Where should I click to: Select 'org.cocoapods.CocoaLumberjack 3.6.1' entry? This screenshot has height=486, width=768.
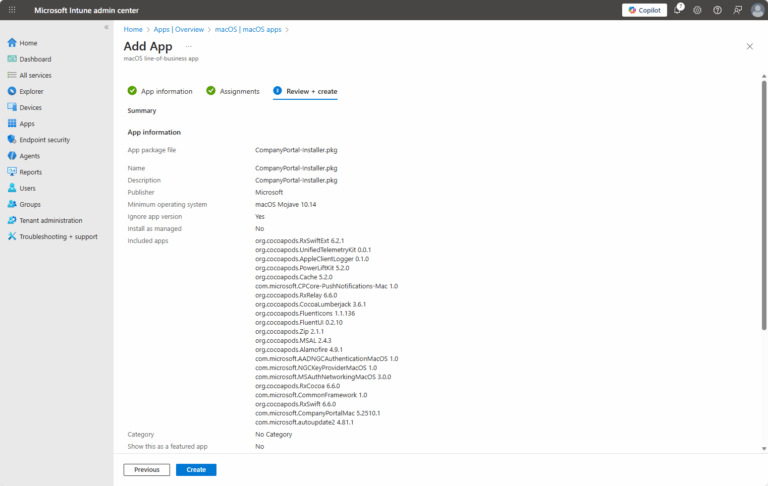tap(311, 304)
